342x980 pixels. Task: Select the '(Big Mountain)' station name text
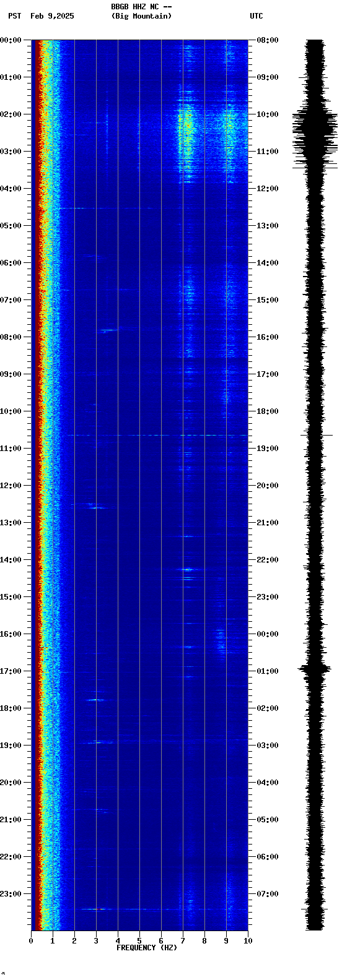(141, 16)
